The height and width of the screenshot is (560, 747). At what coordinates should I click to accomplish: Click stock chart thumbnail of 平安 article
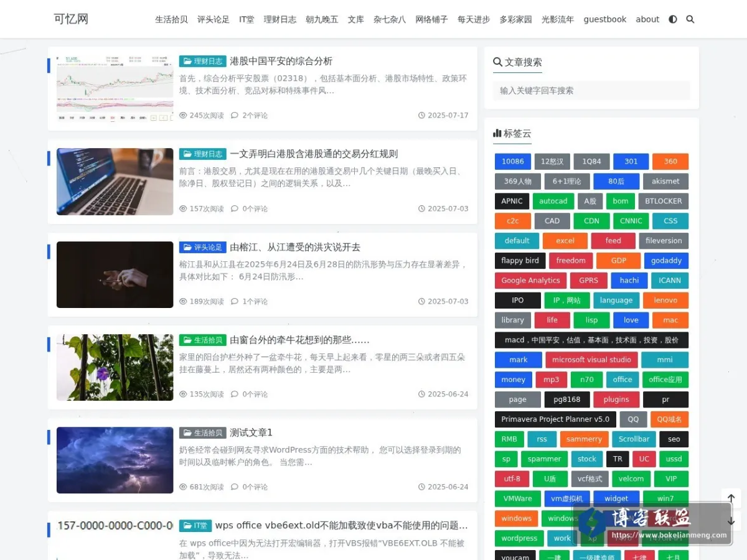click(x=115, y=88)
